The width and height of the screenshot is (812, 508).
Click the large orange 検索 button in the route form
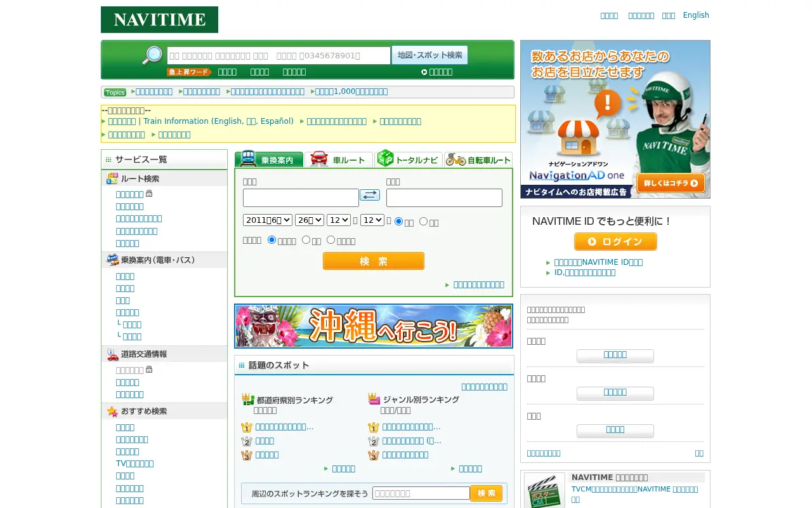374,261
